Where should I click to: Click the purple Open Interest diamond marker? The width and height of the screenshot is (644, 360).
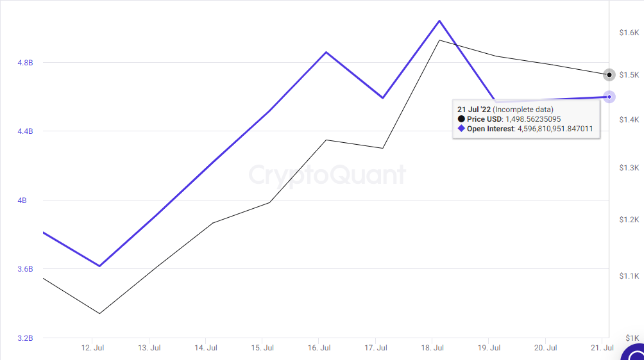(609, 97)
